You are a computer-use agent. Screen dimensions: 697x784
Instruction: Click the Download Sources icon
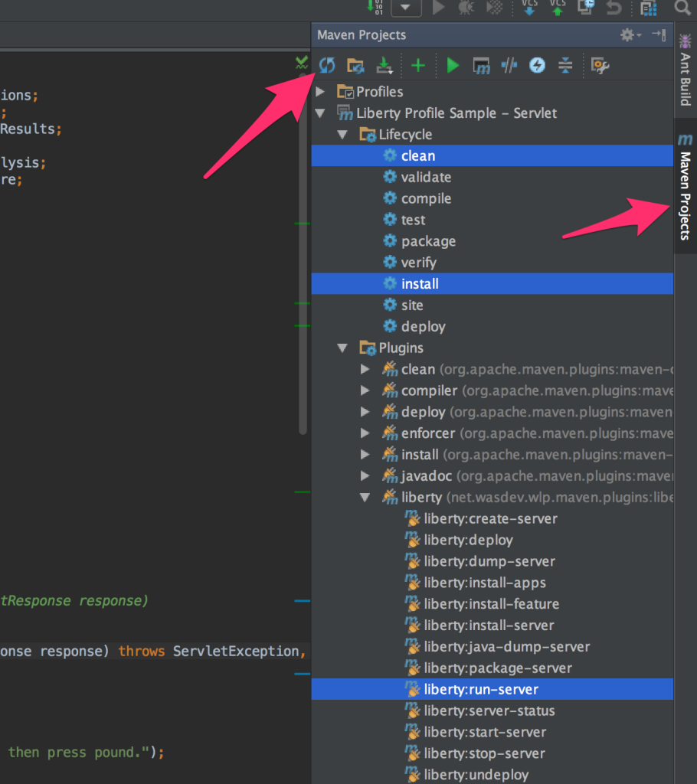coord(384,66)
